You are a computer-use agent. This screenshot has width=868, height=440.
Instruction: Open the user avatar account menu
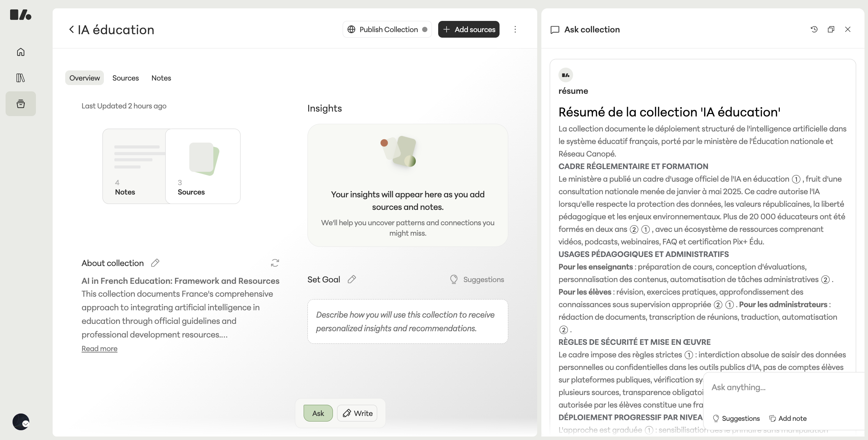pos(21,422)
